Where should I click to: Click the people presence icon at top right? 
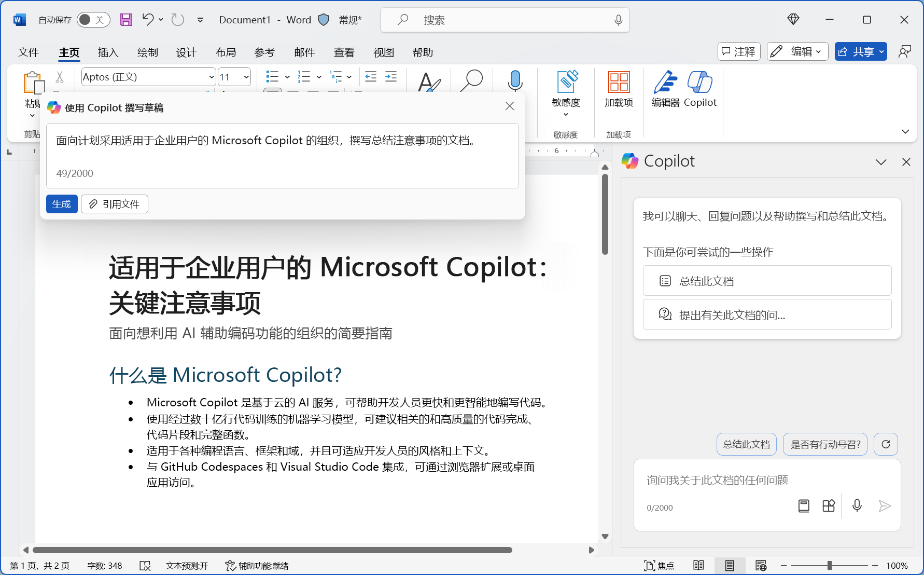905,51
